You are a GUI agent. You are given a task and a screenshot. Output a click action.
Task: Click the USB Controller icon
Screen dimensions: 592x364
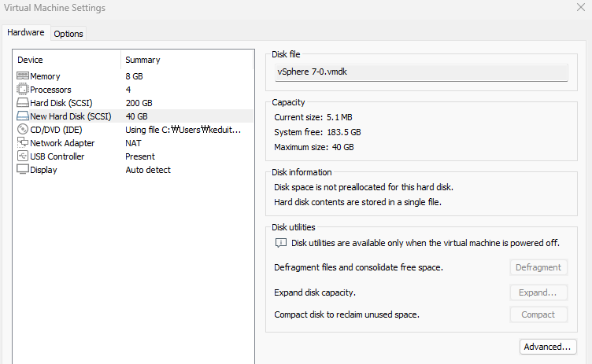pos(23,156)
